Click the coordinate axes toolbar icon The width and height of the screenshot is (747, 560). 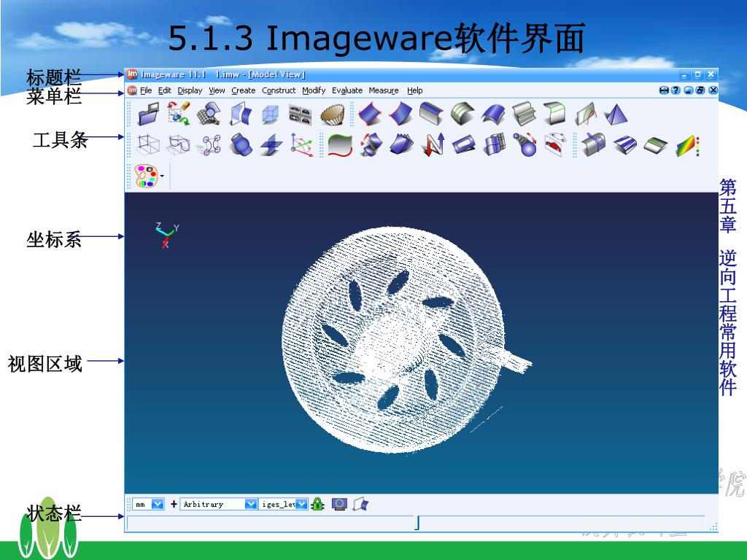pyautogui.click(x=301, y=145)
